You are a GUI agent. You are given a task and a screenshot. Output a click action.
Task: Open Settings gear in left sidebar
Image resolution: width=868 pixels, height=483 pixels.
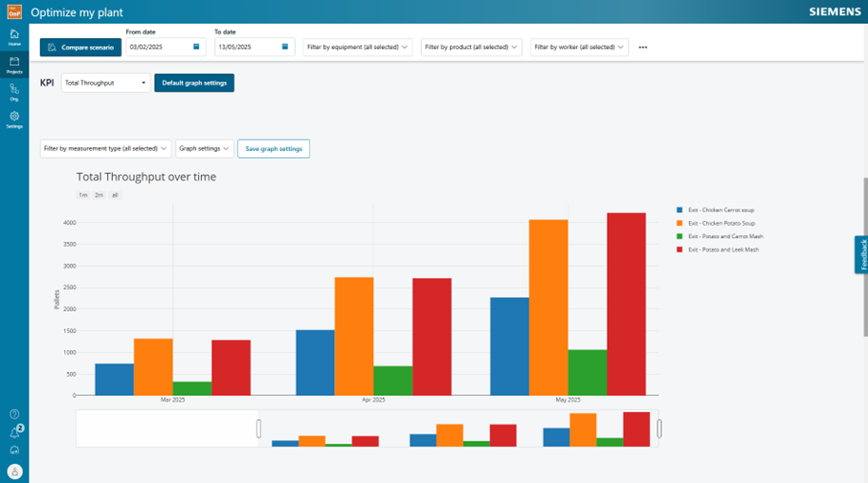coord(14,119)
